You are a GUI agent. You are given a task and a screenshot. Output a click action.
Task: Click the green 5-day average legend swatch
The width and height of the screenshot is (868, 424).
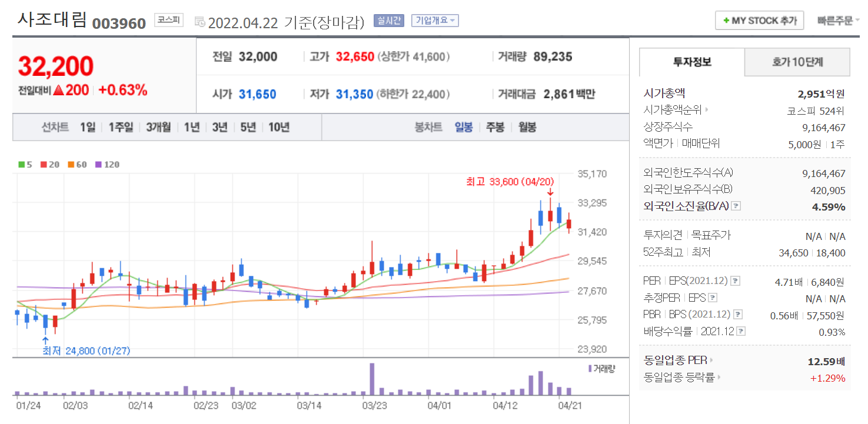[21, 165]
